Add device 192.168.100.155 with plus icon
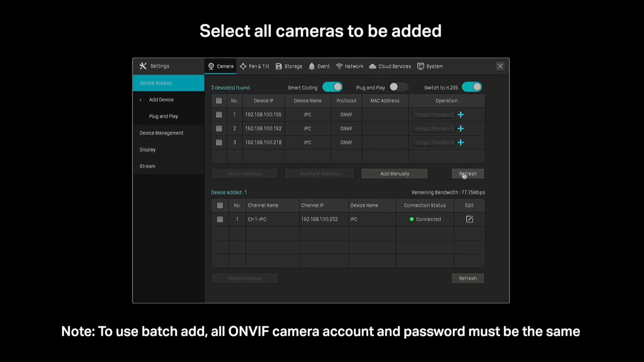 (x=461, y=115)
